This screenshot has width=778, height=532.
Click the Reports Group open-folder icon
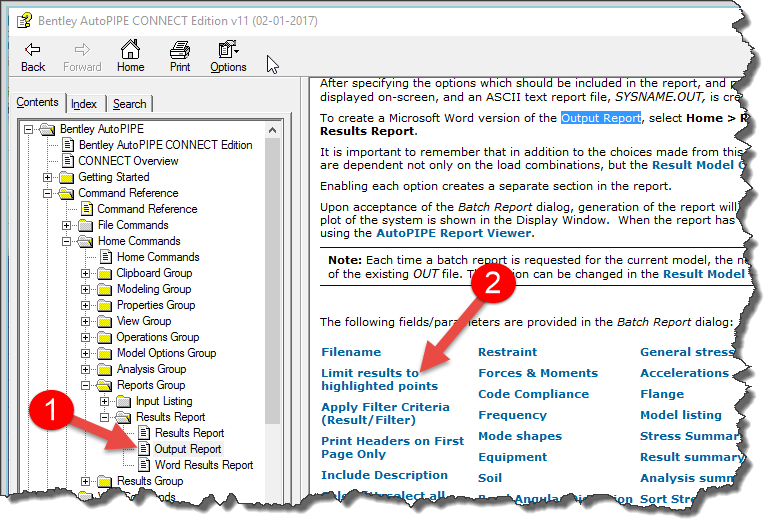pos(104,385)
